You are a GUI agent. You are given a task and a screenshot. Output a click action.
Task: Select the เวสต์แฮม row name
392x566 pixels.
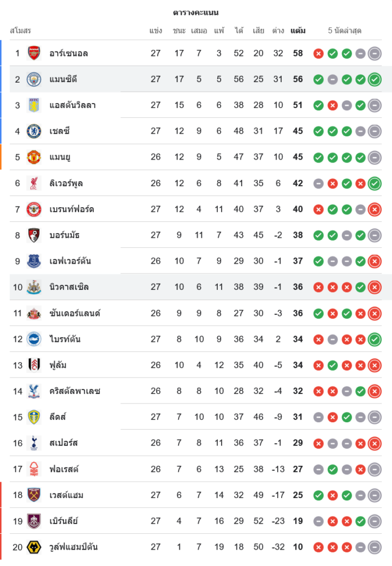tap(67, 495)
